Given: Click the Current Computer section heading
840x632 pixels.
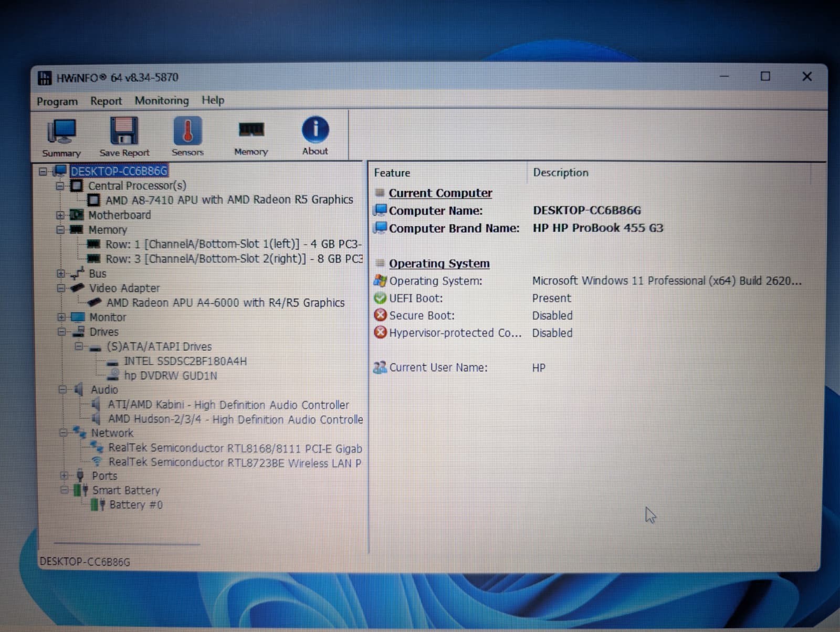Looking at the screenshot, I should pos(440,193).
